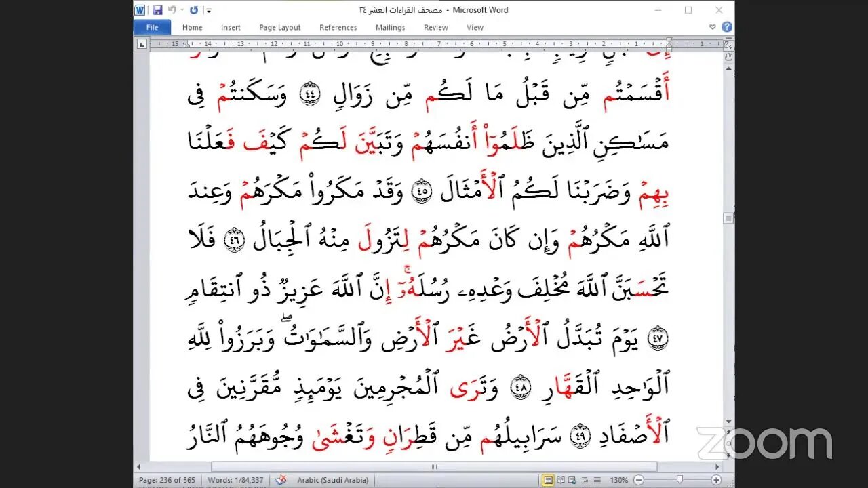Click verse number ٤٧ marker in text
This screenshot has height=488, width=868.
(x=658, y=338)
